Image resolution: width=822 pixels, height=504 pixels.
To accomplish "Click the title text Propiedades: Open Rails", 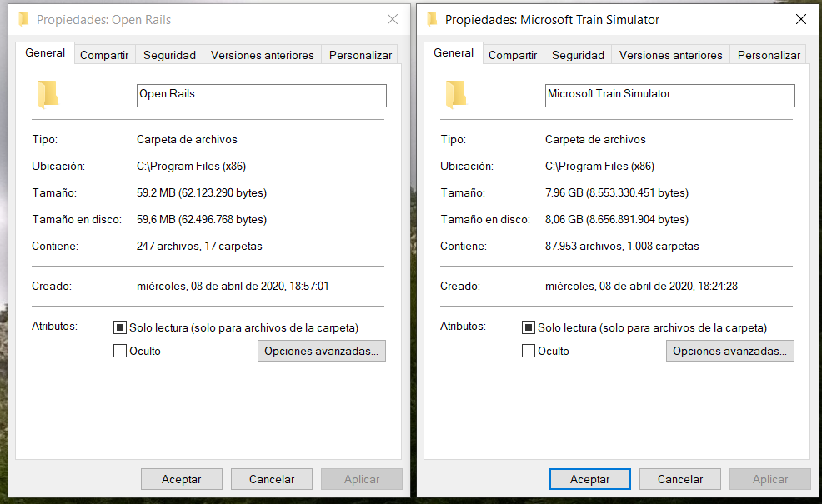I will (x=104, y=20).
